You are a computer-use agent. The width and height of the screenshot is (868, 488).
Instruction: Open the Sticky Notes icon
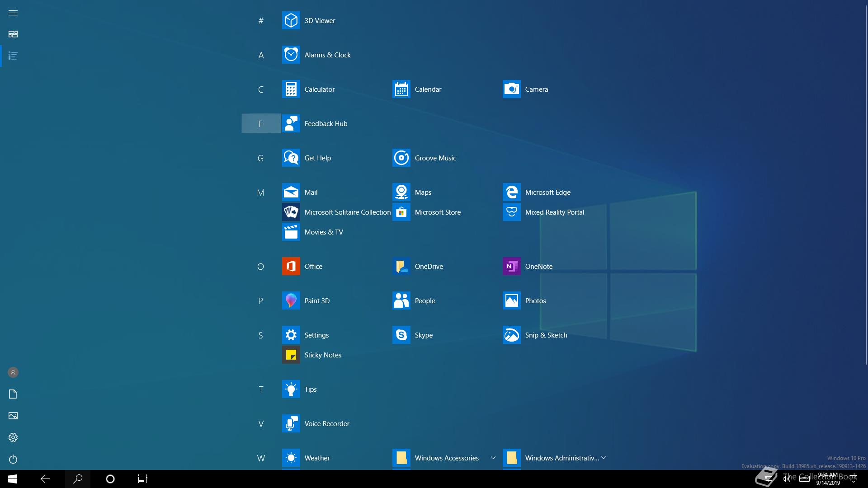[291, 355]
